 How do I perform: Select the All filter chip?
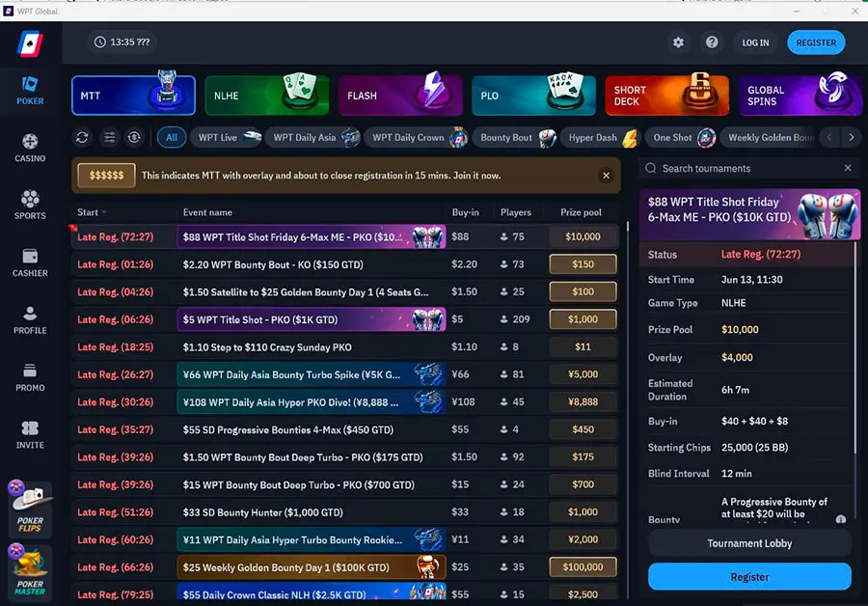tap(172, 138)
